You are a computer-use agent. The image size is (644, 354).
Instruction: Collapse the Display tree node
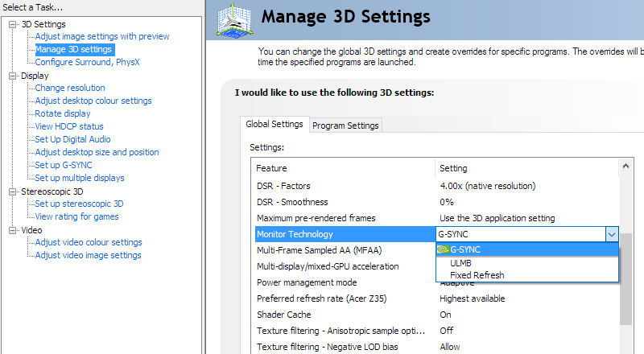(x=13, y=76)
